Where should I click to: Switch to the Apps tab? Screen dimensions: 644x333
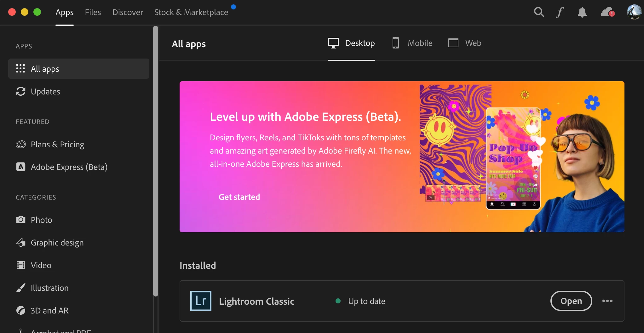(64, 12)
